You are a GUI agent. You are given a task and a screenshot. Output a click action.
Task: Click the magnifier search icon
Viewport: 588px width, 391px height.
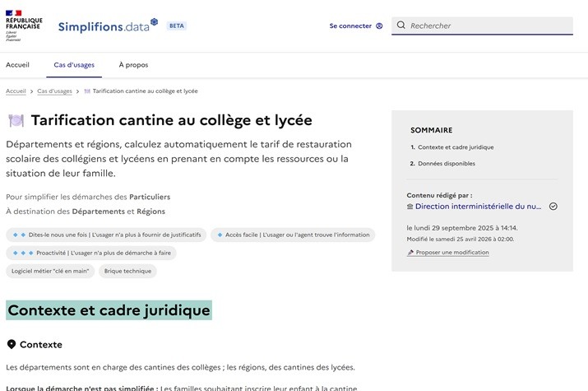(x=401, y=26)
